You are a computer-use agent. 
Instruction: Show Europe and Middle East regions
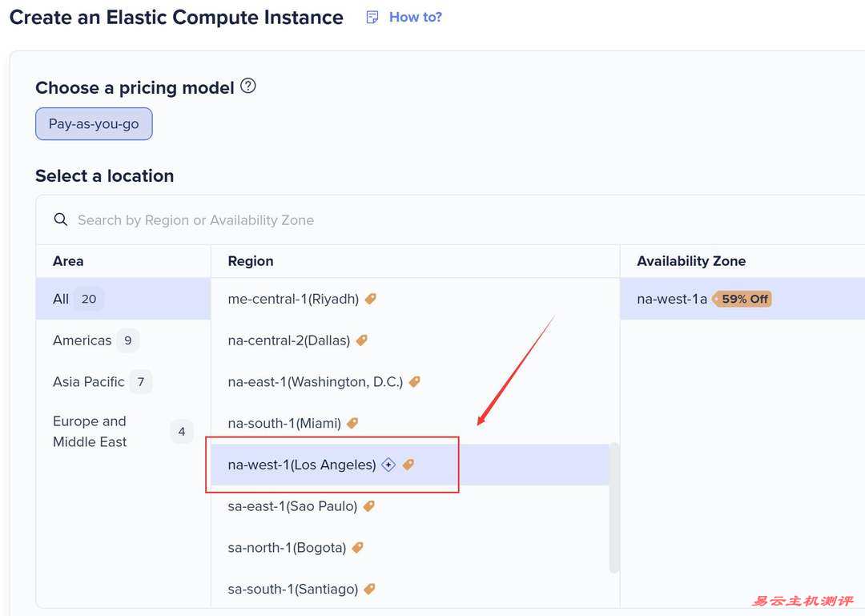point(90,432)
